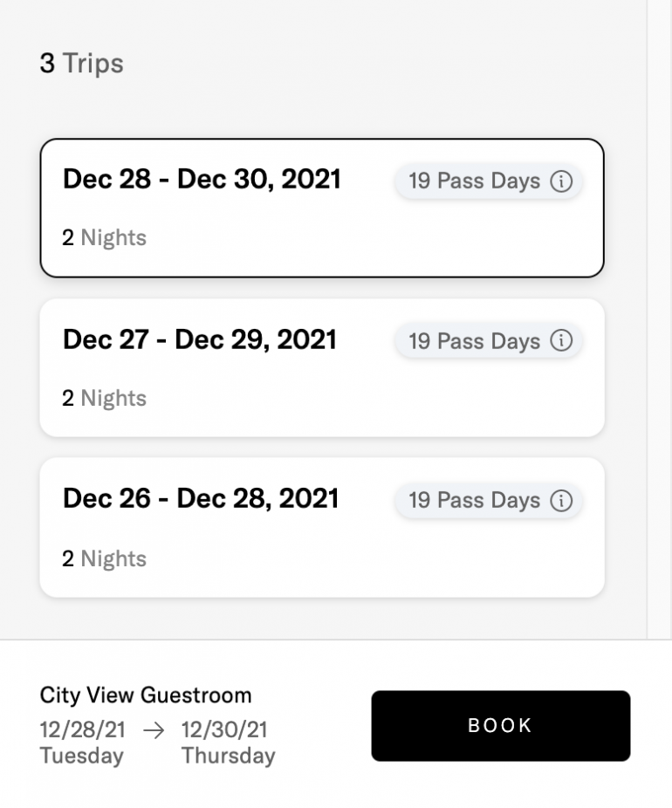Click 2 Nights label in Dec 27 - Dec 29 card
Viewport: 672px width, 808px height.
tap(104, 398)
